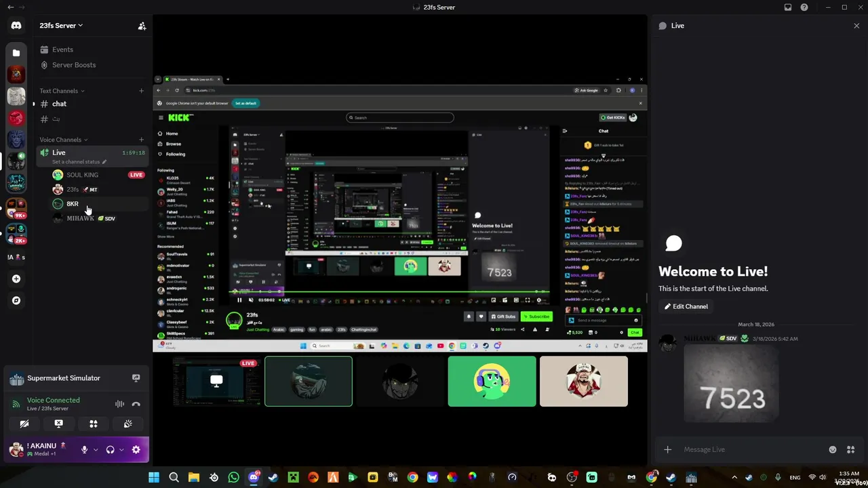Screen dimensions: 868x488
Task: Click the invite people icon beside server name
Action: pyautogui.click(x=142, y=26)
